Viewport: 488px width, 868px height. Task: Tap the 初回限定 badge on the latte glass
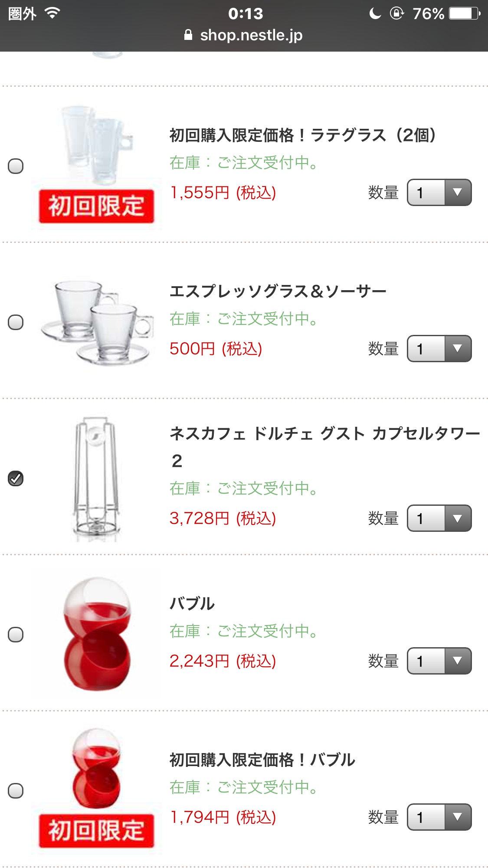tap(96, 206)
